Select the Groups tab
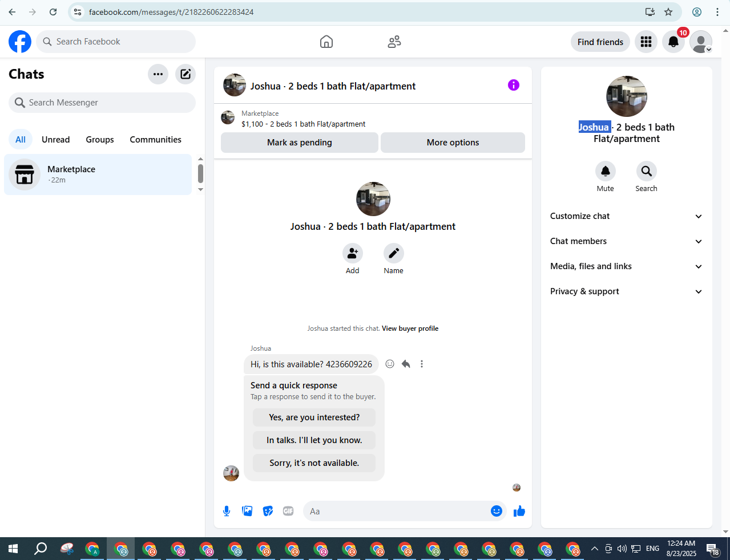The height and width of the screenshot is (560, 730). pyautogui.click(x=100, y=140)
